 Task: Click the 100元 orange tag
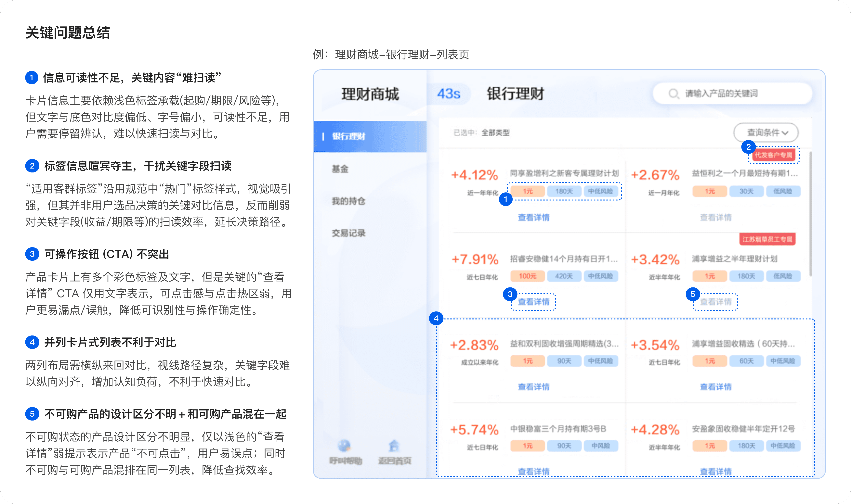(x=527, y=276)
